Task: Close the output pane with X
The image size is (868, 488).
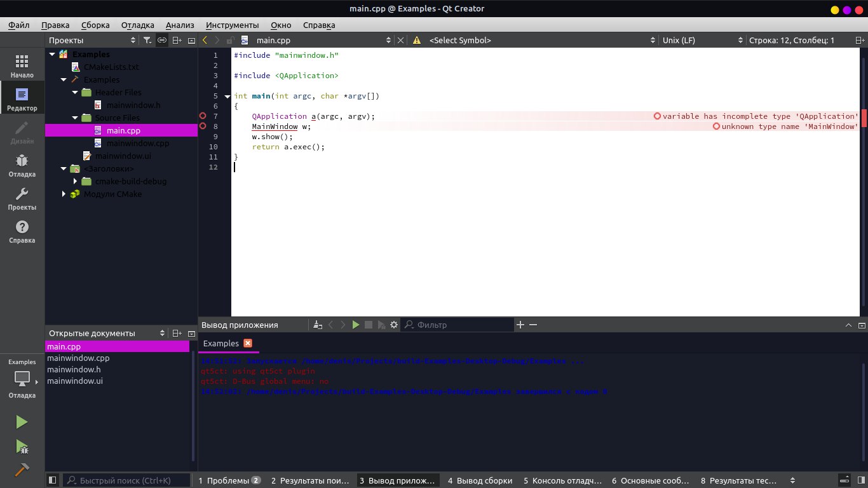Action: 861,325
